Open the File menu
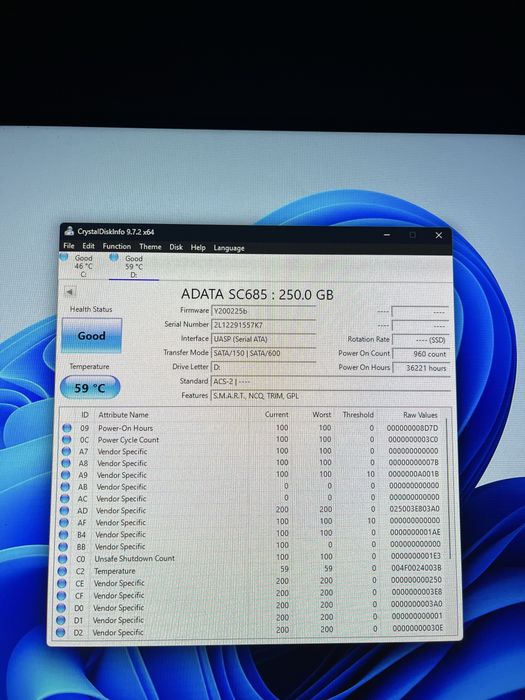The width and height of the screenshot is (525, 700). tap(69, 246)
